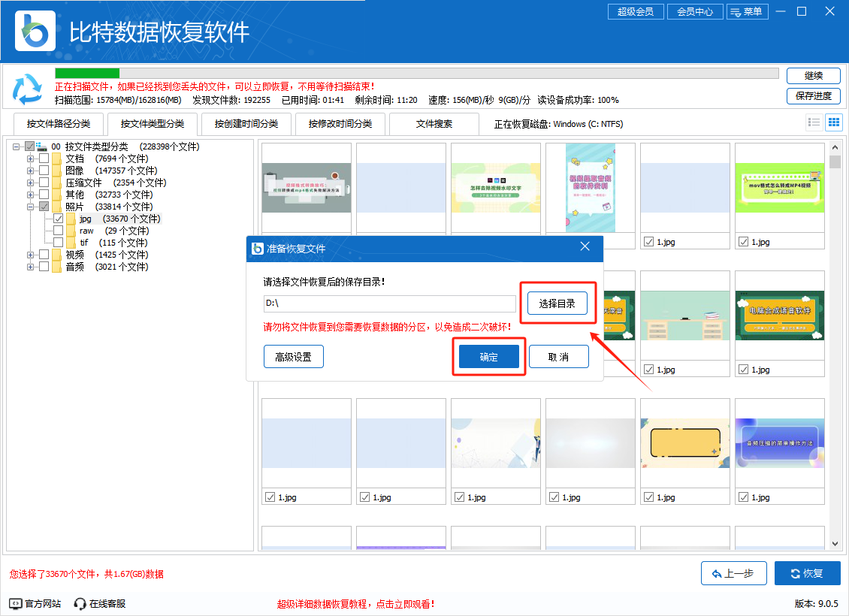Screen dimensions: 849x616
Task: Expand the 视频 tree node
Action: (31, 255)
